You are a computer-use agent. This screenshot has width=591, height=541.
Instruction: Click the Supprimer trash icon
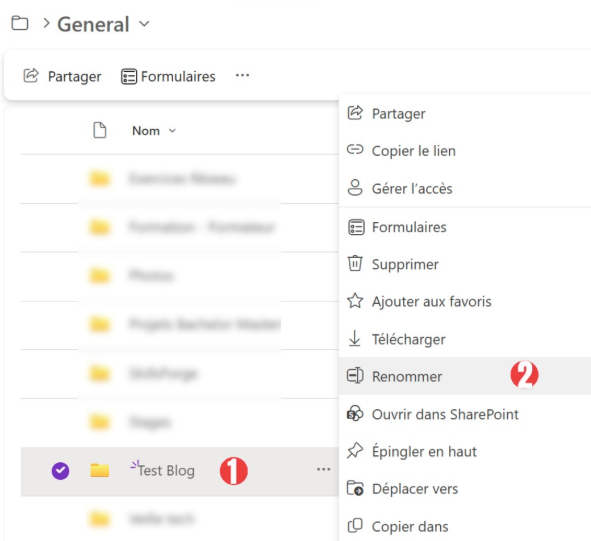pos(355,263)
